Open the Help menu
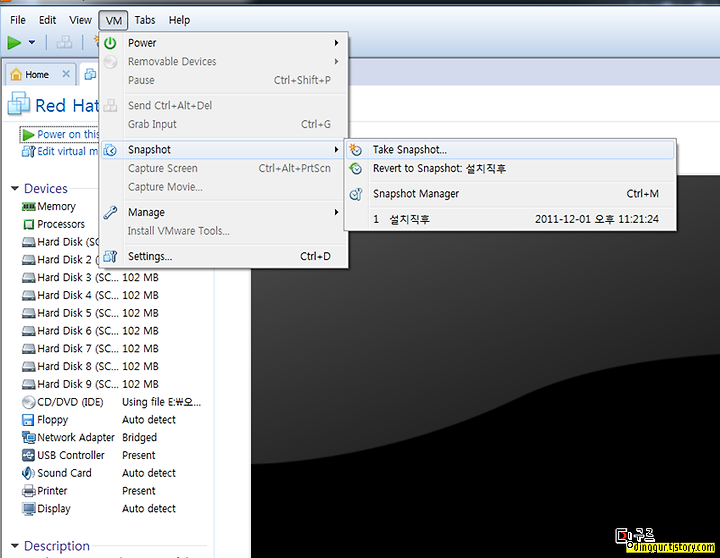Image resolution: width=720 pixels, height=558 pixels. click(x=179, y=20)
